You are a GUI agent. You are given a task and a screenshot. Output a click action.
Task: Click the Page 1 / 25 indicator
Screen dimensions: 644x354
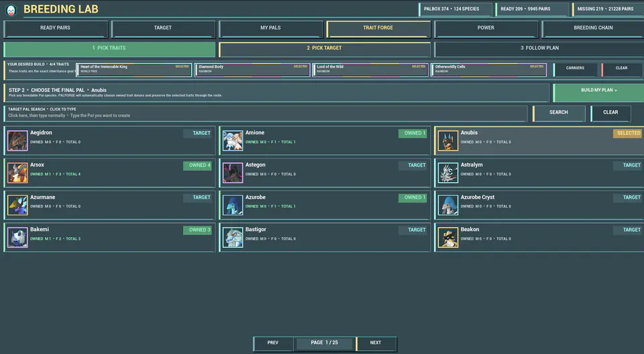coord(325,343)
